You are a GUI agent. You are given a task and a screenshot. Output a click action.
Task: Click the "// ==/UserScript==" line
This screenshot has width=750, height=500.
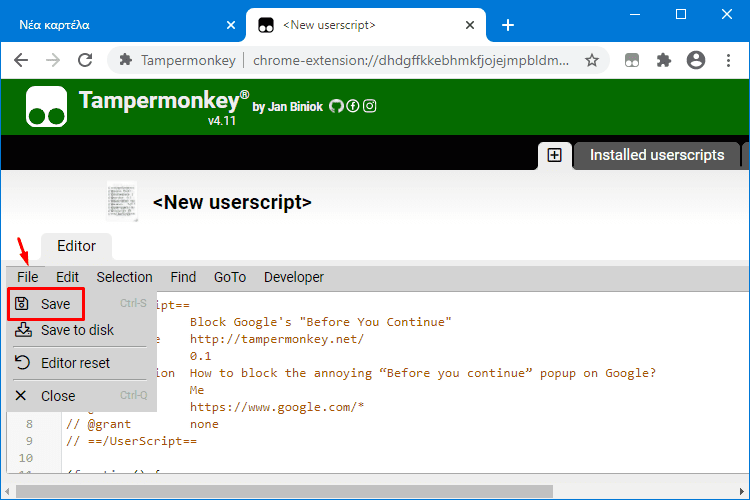click(x=132, y=441)
